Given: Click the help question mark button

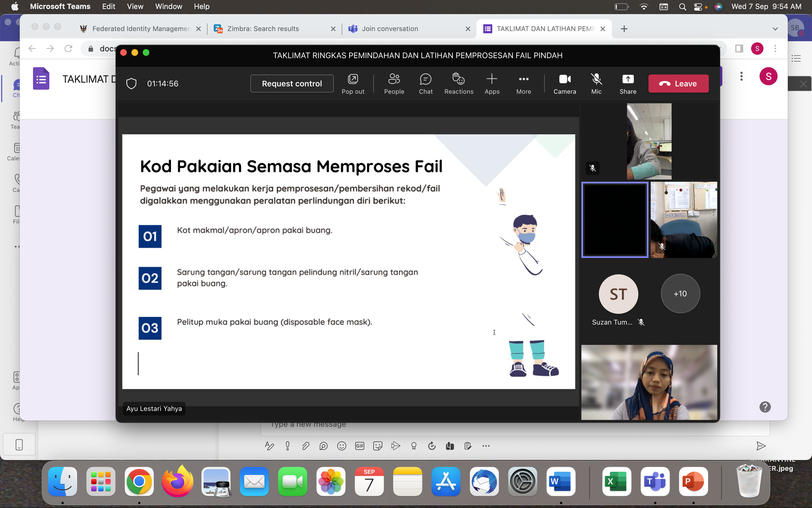Looking at the screenshot, I should (765, 407).
